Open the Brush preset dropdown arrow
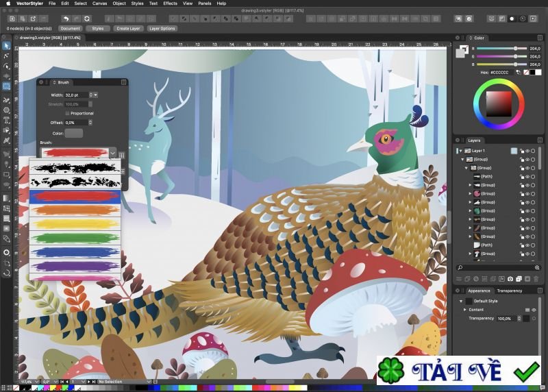This screenshot has height=392, width=548. coord(113,153)
